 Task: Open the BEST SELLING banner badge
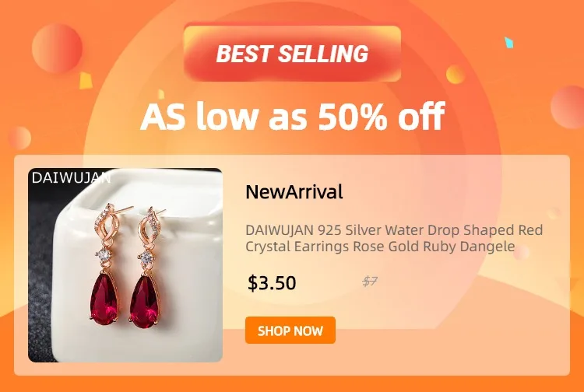point(292,53)
